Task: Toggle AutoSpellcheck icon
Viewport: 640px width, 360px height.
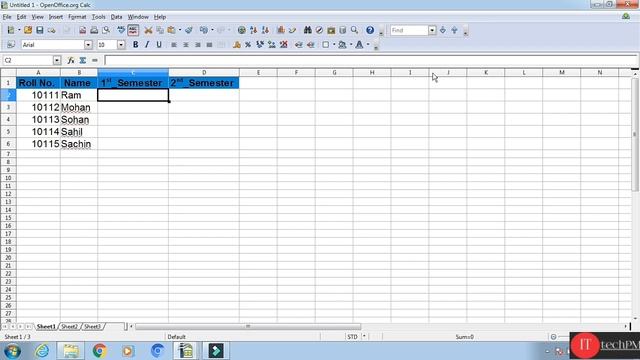Action: pos(133,30)
